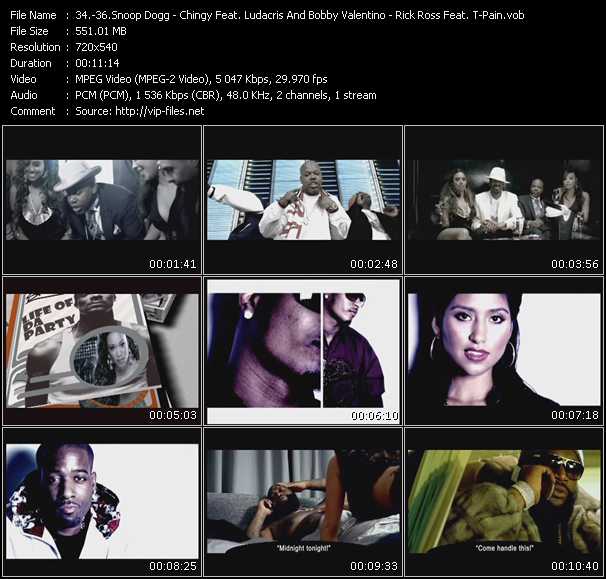Viewport: 606px width, 579px height.
Task: Open the thumbnail at timestamp 00:01:41
Action: tap(102, 200)
